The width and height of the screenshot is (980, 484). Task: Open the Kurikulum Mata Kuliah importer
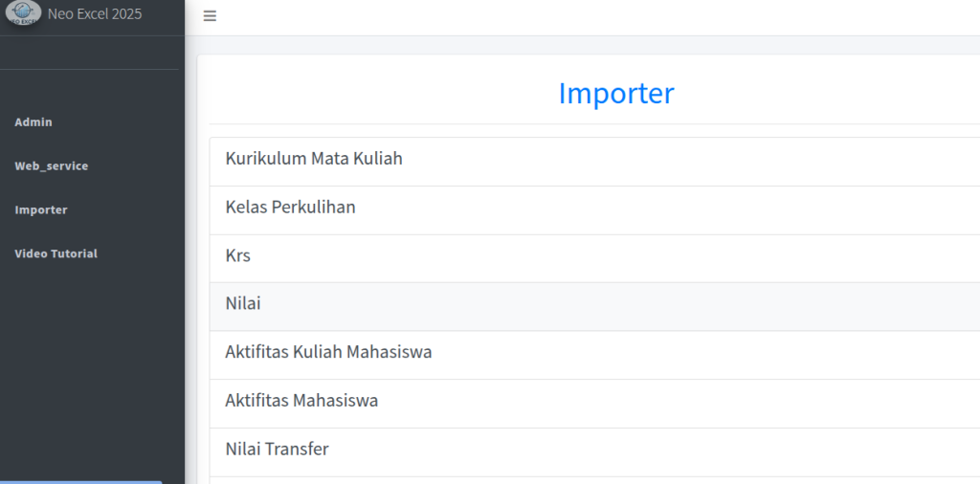pyautogui.click(x=314, y=159)
